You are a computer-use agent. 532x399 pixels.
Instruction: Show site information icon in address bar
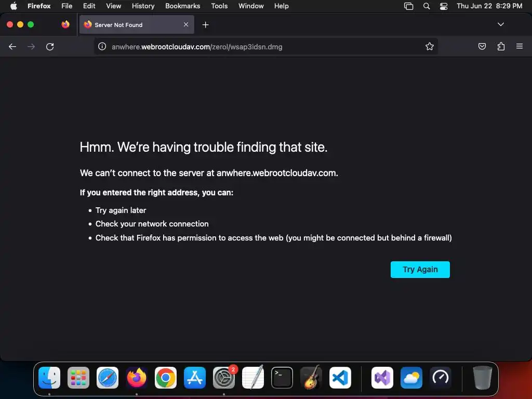[x=102, y=46]
